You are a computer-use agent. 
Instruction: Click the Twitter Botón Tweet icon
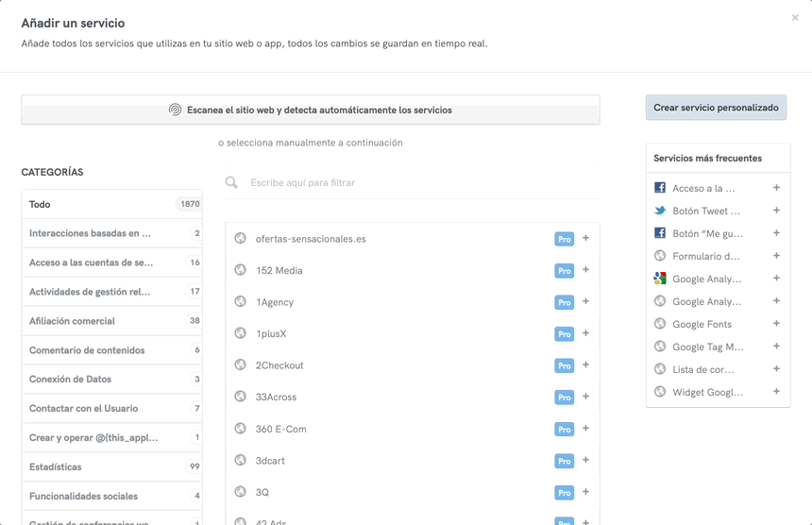(660, 211)
